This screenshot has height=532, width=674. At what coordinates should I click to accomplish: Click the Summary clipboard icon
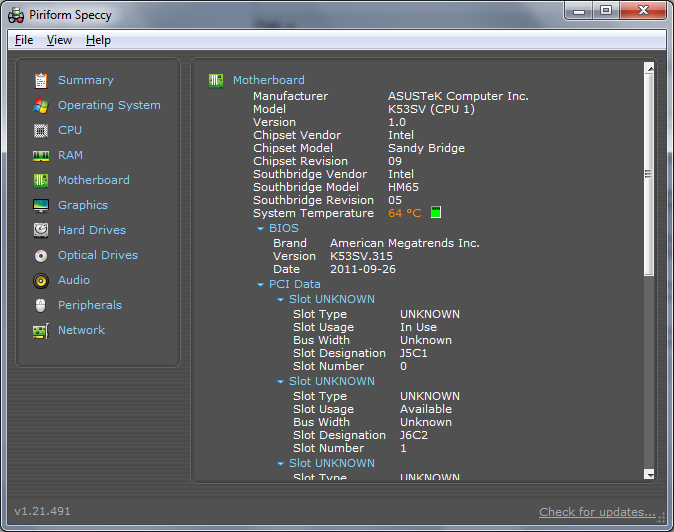[41, 80]
